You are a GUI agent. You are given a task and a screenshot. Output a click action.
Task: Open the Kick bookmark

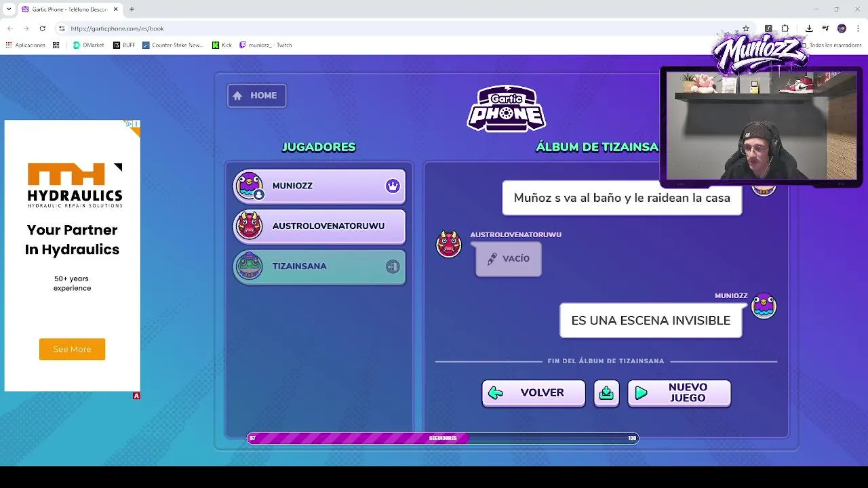(222, 45)
